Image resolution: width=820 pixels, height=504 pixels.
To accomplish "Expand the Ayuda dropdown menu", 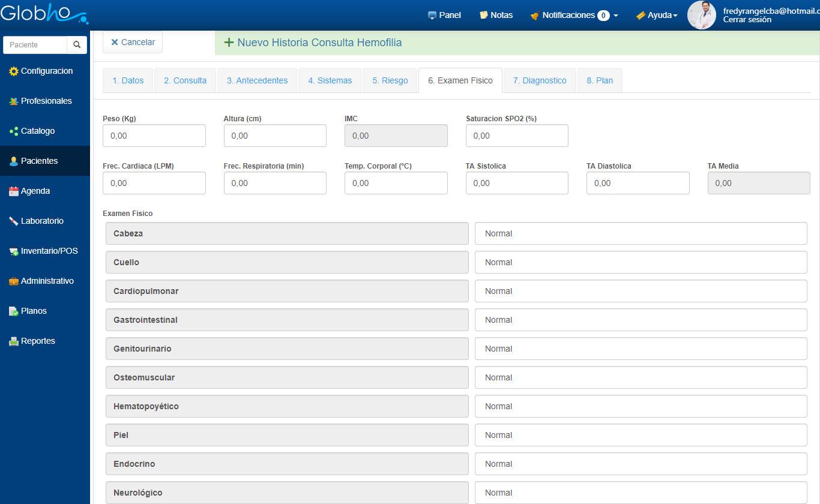I will [x=657, y=15].
